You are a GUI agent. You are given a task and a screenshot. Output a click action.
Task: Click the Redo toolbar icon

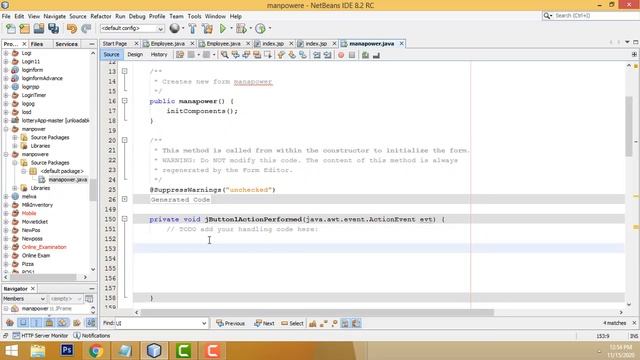(86, 29)
